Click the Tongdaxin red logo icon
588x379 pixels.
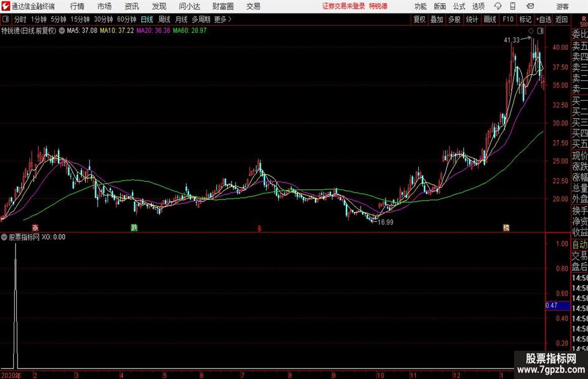coord(6,6)
